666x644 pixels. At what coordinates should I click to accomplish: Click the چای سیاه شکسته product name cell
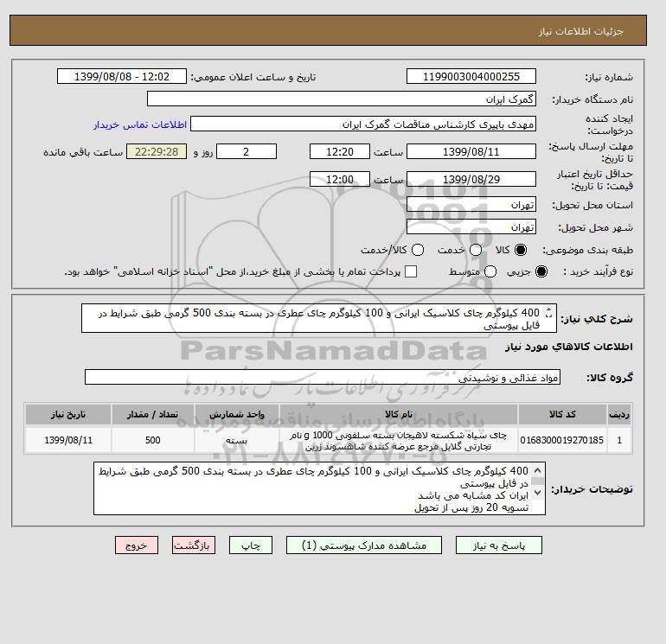(399, 440)
